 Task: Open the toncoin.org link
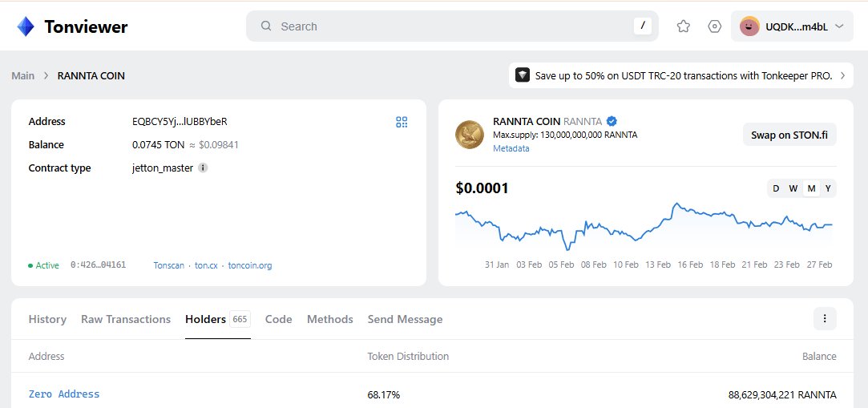point(250,265)
